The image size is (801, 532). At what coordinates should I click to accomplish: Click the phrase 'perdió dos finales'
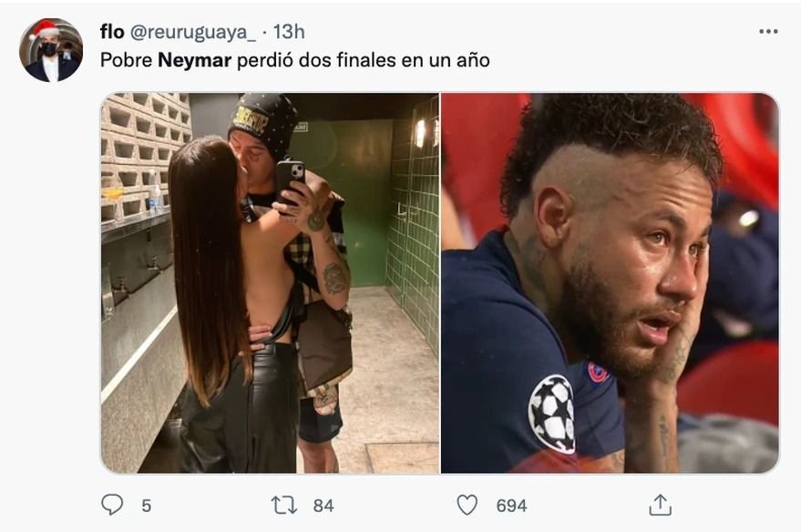(x=317, y=60)
